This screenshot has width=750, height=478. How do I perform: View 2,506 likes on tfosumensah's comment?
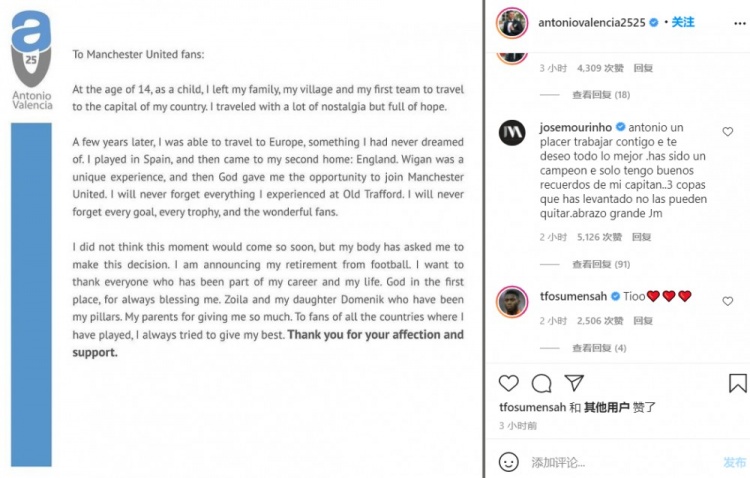(599, 321)
